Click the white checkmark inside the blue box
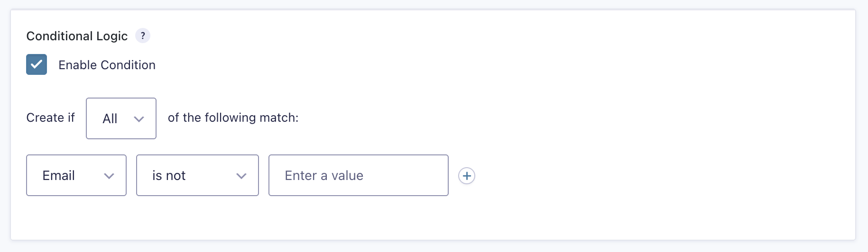868x252 pixels. point(37,64)
